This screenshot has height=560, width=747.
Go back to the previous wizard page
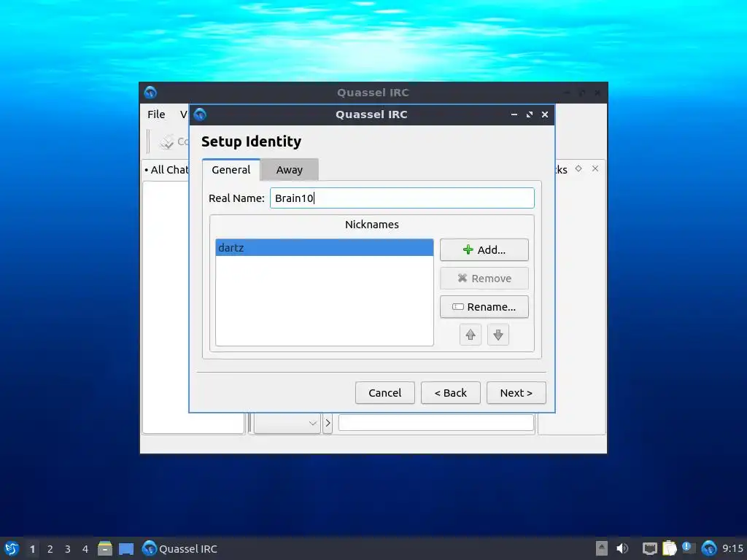(x=451, y=393)
